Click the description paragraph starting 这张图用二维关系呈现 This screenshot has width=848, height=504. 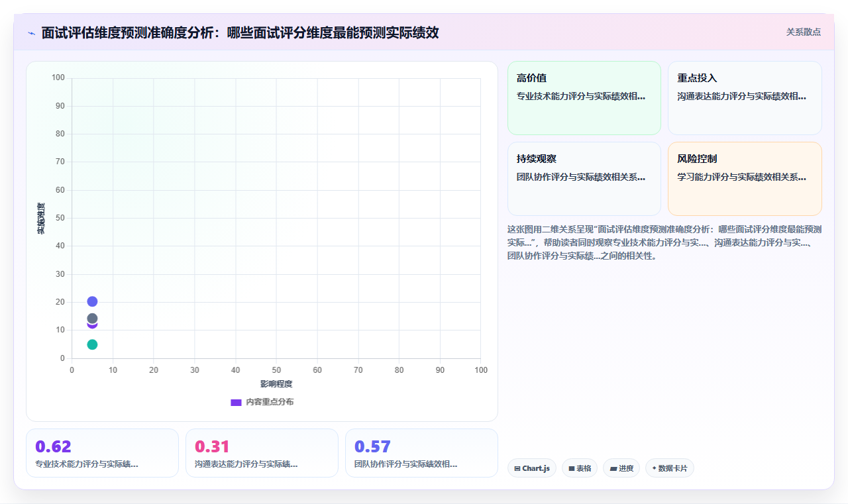pyautogui.click(x=664, y=242)
